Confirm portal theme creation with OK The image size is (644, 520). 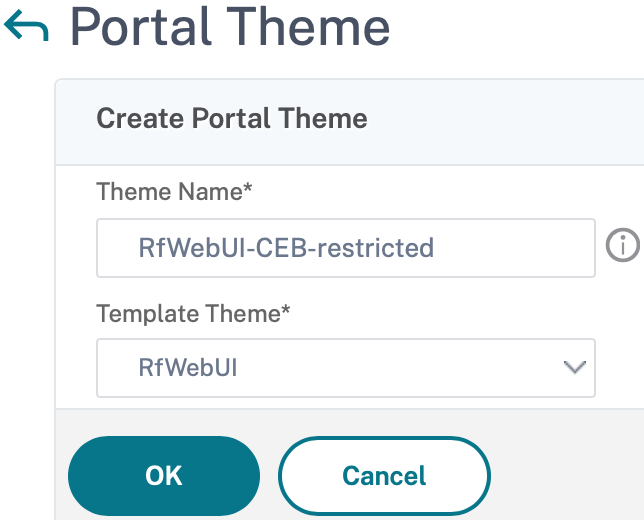pyautogui.click(x=164, y=475)
